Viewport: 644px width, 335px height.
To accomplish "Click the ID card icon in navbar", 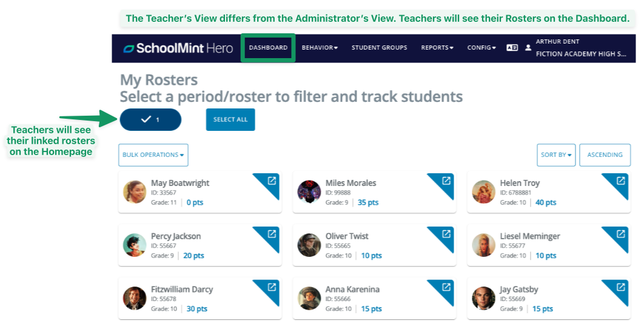I will (x=512, y=48).
